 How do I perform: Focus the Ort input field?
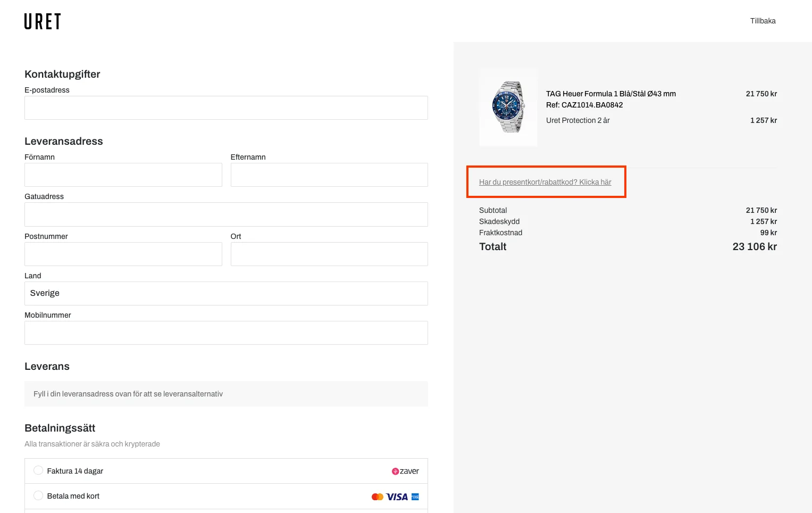329,254
